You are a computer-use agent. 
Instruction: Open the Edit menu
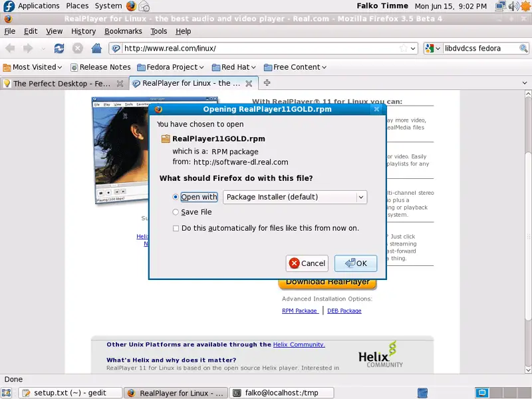pos(31,31)
